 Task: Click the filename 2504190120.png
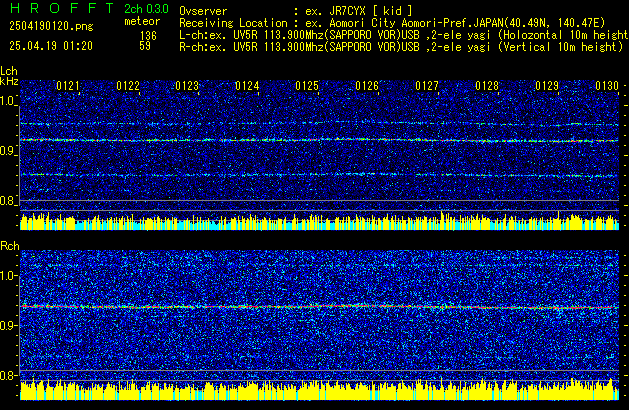point(51,26)
